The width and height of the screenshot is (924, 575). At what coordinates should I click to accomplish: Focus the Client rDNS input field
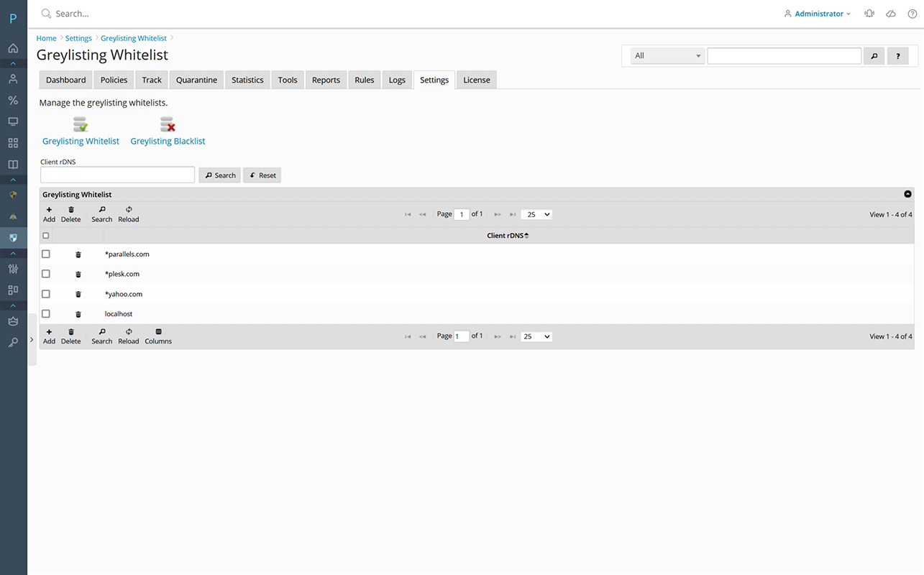pyautogui.click(x=118, y=175)
